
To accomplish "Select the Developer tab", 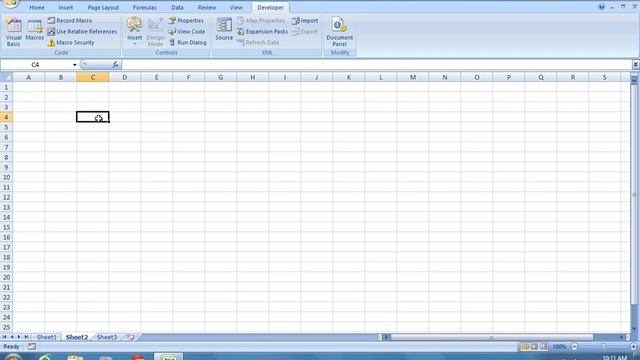I will click(x=270, y=7).
